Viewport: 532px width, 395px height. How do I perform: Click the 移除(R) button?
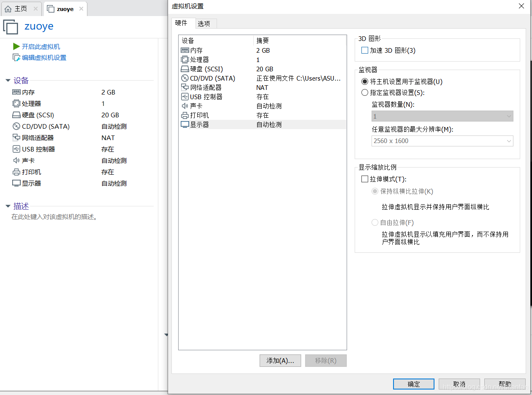pyautogui.click(x=326, y=360)
